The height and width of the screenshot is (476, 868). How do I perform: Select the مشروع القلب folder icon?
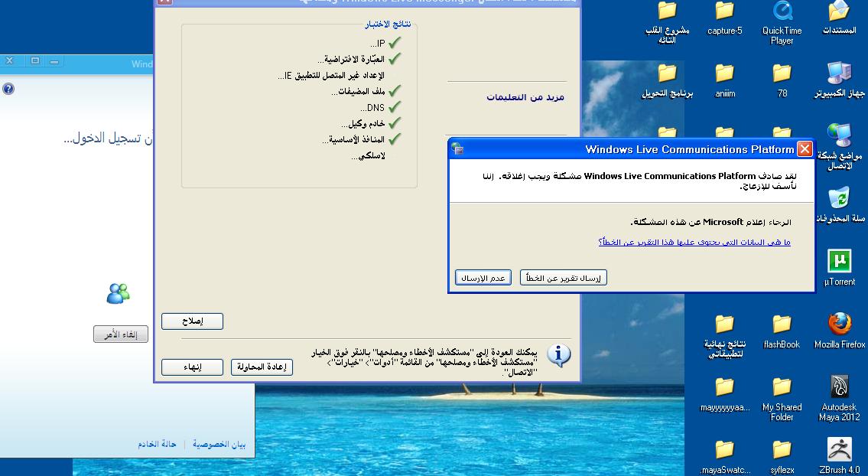[667, 22]
